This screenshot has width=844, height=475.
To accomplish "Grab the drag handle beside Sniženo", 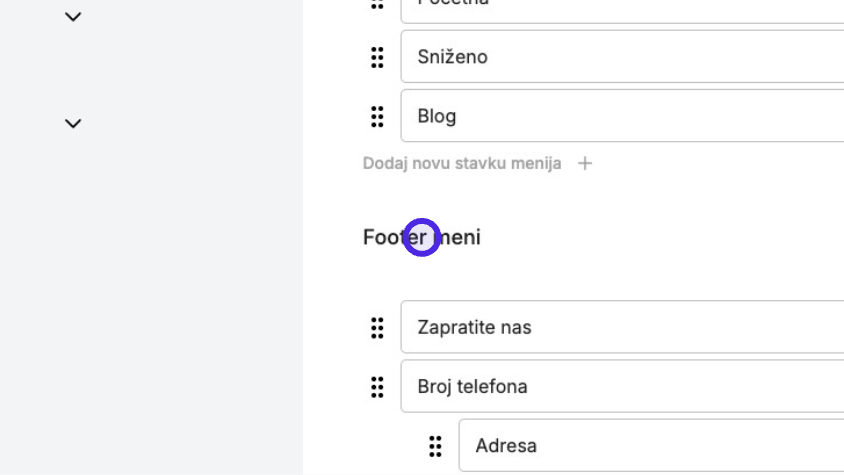I will (377, 57).
